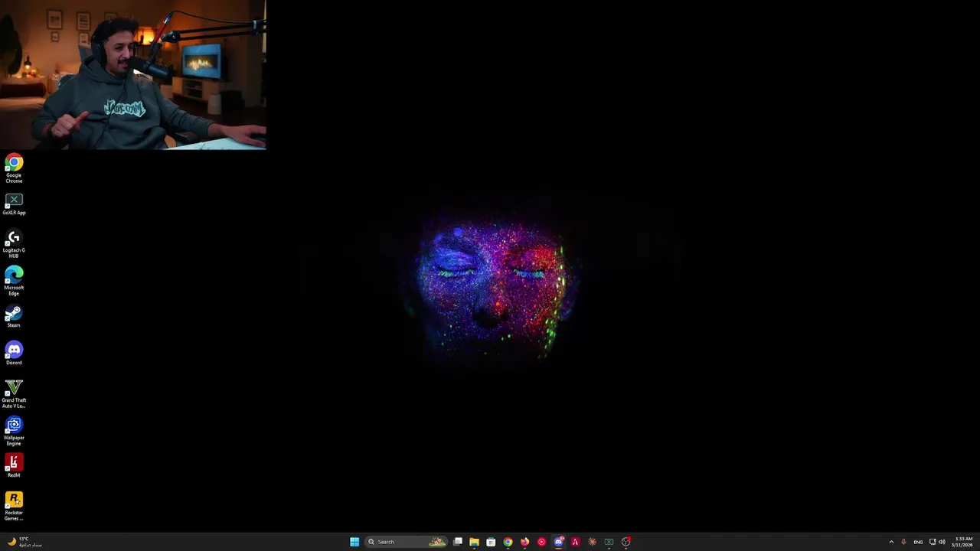Select the Microsoft Edge desktop shortcut
Screen dimensions: 980x551
[x=14, y=281]
